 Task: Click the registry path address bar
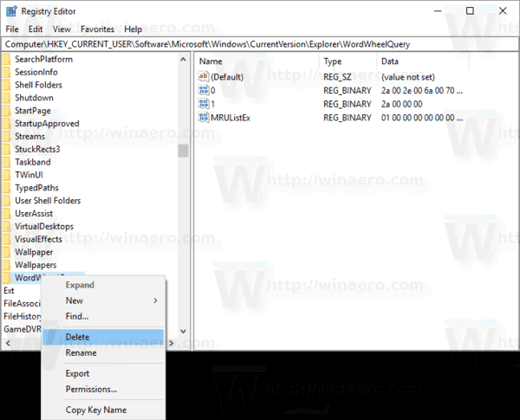260,44
